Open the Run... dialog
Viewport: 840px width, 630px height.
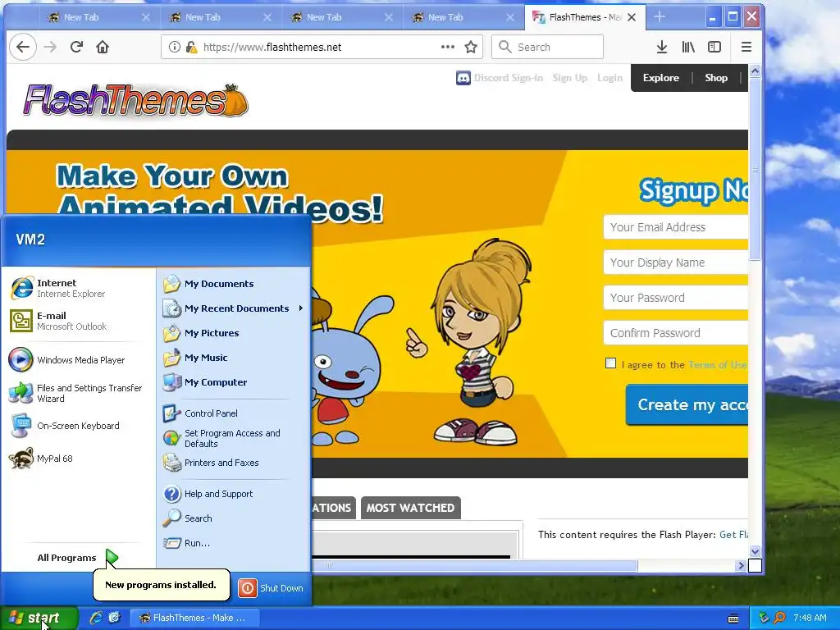pyautogui.click(x=234, y=543)
